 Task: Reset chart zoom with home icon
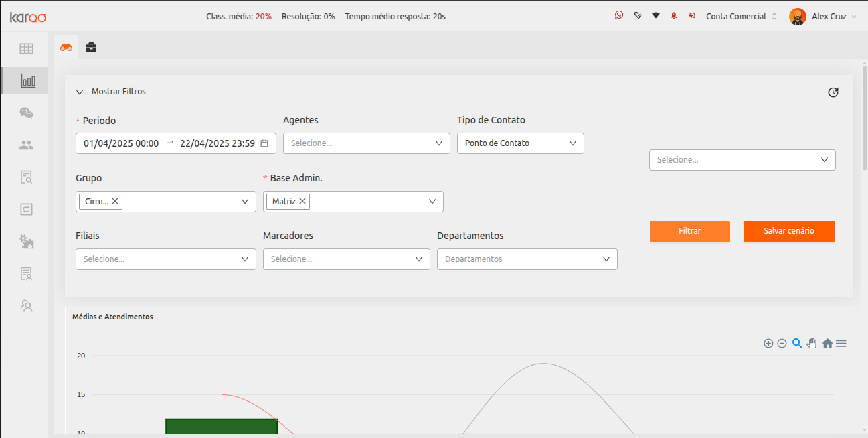[827, 344]
